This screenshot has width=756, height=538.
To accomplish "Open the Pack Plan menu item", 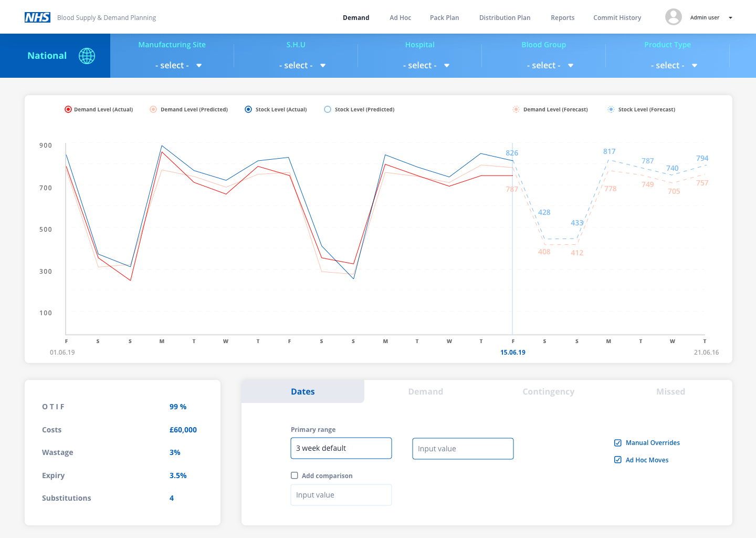I will [x=444, y=18].
